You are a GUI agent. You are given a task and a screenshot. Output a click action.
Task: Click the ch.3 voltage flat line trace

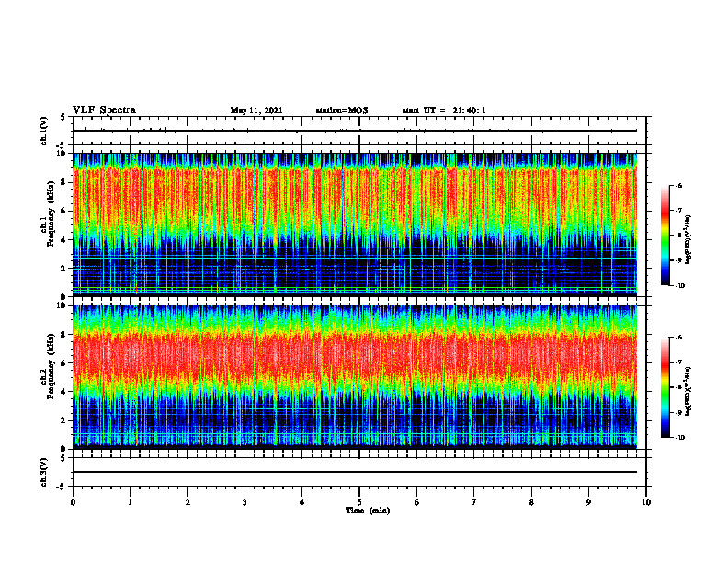point(355,472)
